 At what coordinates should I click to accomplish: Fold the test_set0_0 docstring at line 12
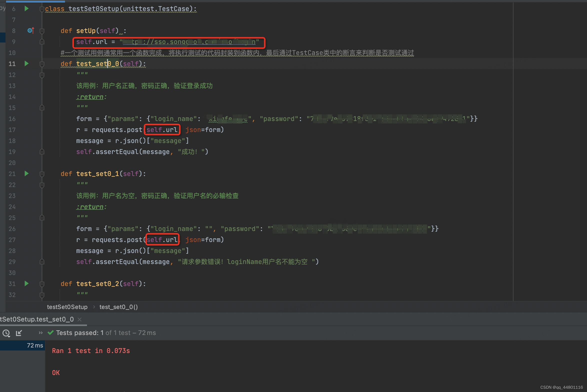tap(42, 75)
